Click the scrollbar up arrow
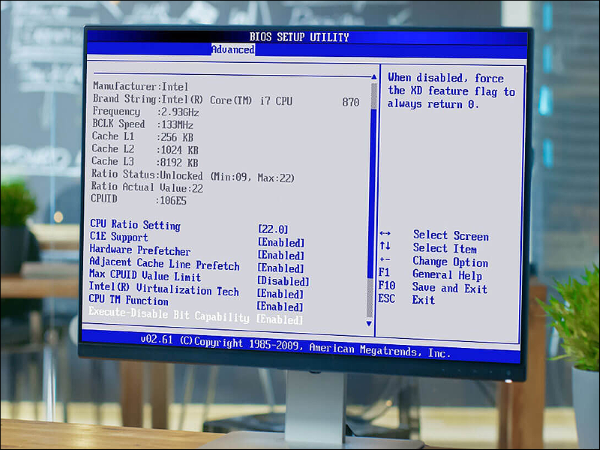Image resolution: width=600 pixels, height=450 pixels. [374, 75]
